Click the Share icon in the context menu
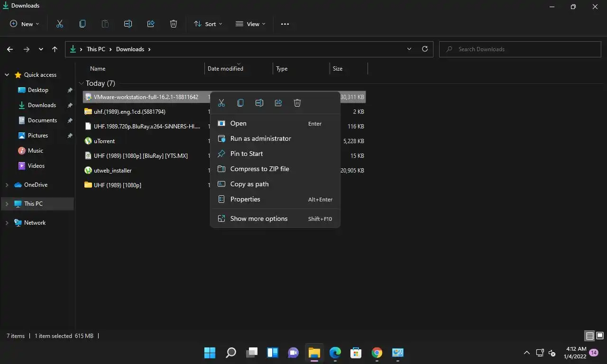607x364 pixels. 278,103
